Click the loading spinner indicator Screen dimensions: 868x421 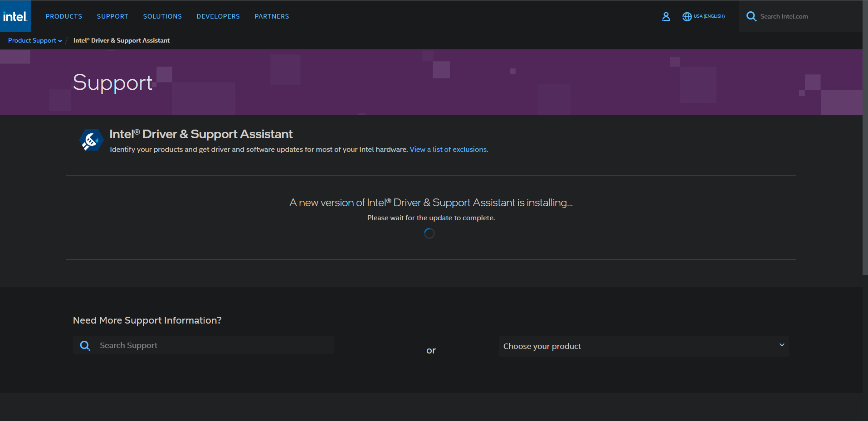point(429,233)
